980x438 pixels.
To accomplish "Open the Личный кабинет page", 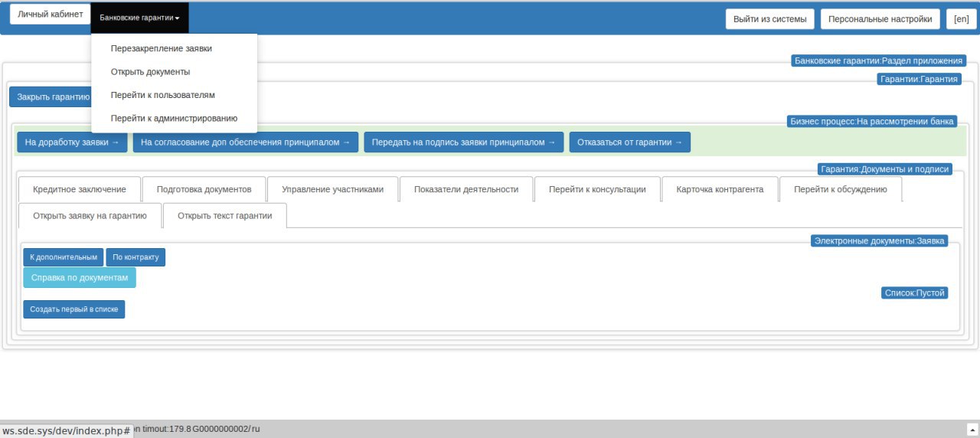I will 51,15.
